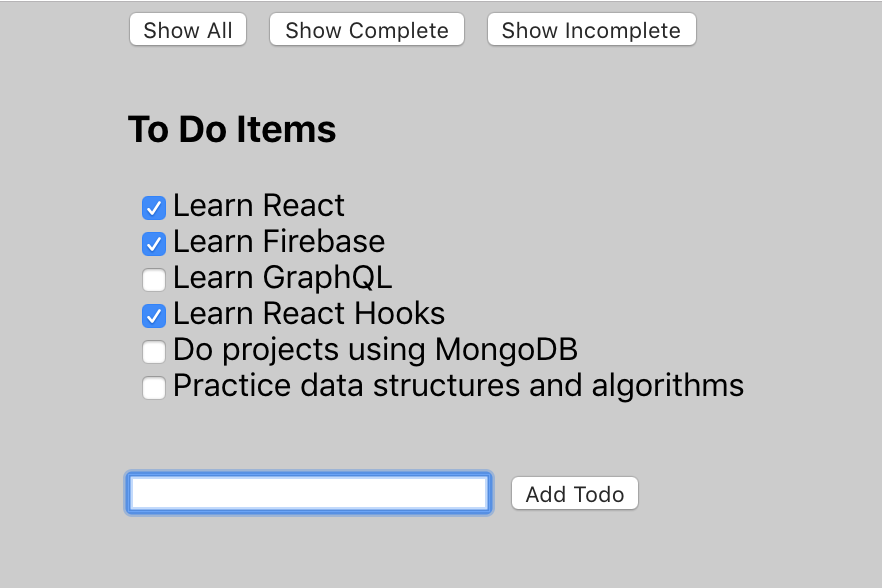
Task: Tick the Do projects using MongoDB checkbox
Action: (x=154, y=352)
